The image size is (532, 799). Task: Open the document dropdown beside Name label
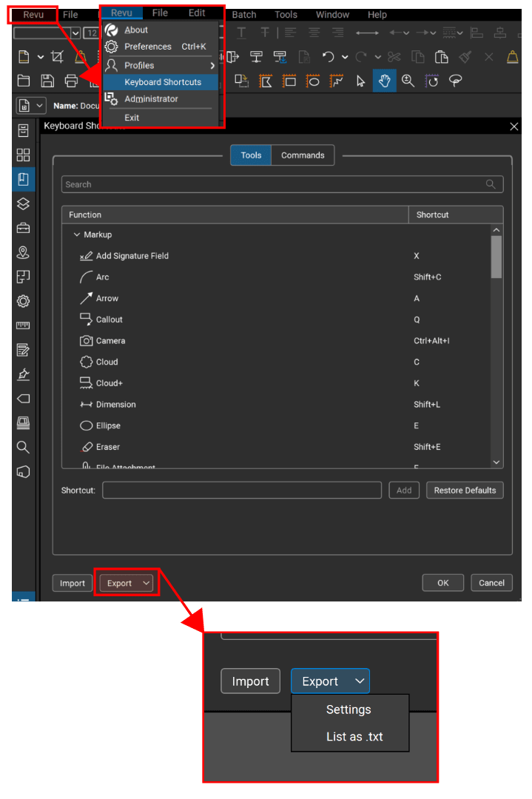pyautogui.click(x=39, y=106)
